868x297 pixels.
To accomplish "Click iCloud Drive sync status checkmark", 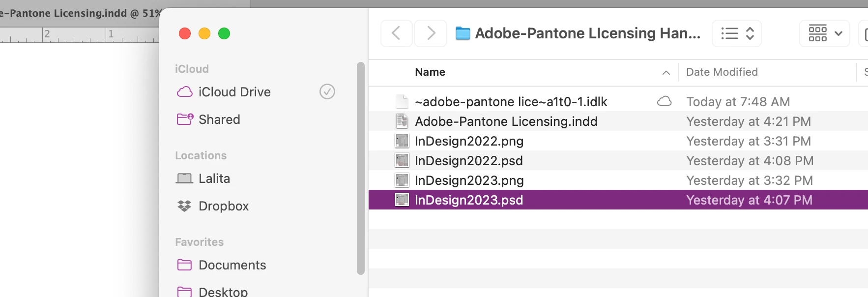I will click(x=327, y=91).
